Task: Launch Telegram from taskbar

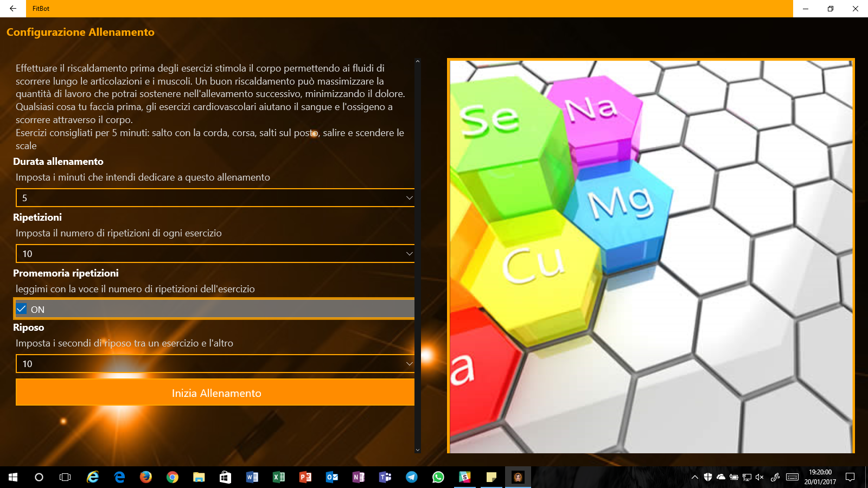Action: [412, 477]
